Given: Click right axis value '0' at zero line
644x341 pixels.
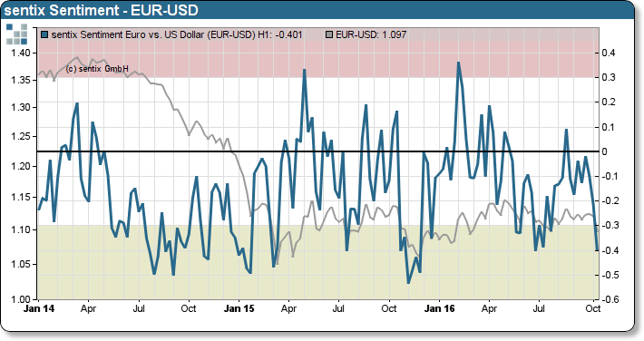Looking at the screenshot, I should tap(605, 151).
